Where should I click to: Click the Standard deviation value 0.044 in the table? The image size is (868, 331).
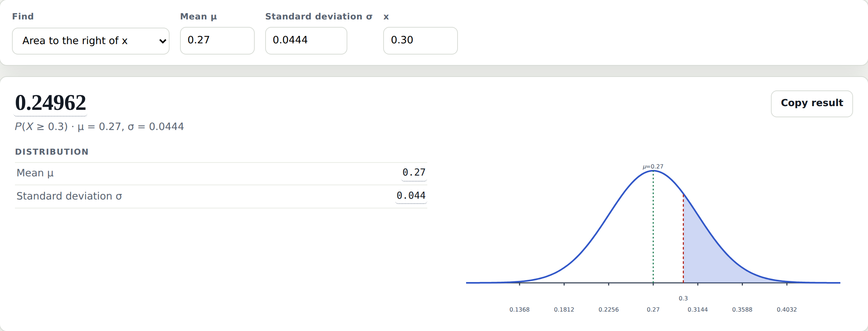pyautogui.click(x=411, y=196)
